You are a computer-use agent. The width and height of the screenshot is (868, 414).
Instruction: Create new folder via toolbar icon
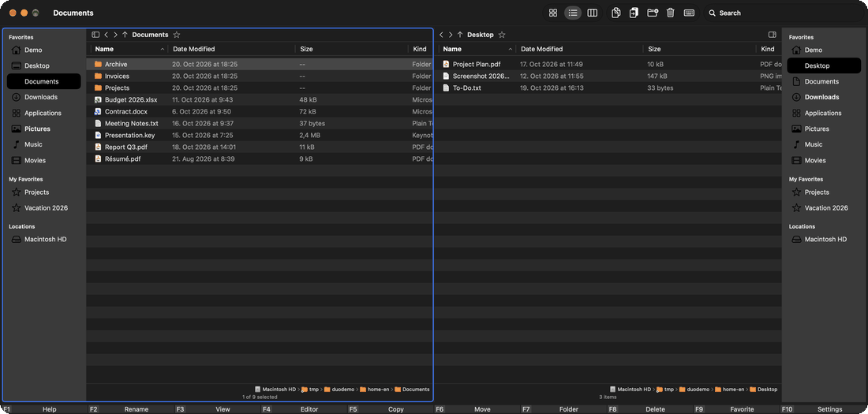tap(652, 13)
